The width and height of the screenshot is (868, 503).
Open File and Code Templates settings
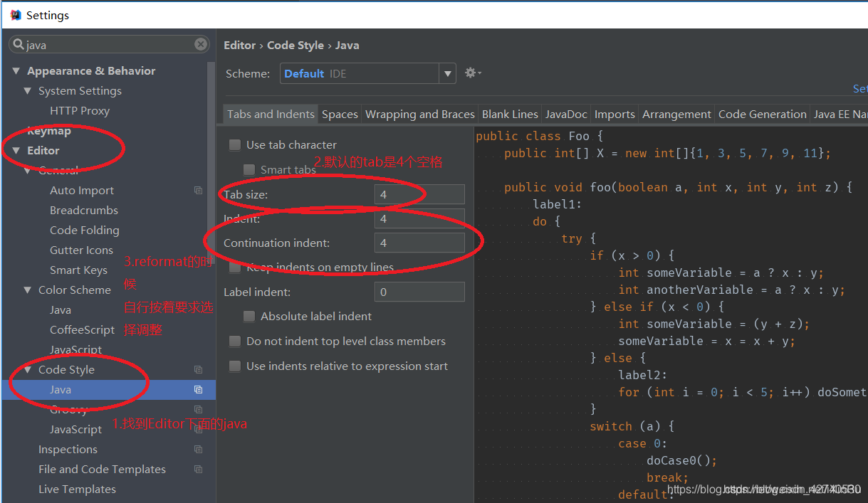(102, 470)
